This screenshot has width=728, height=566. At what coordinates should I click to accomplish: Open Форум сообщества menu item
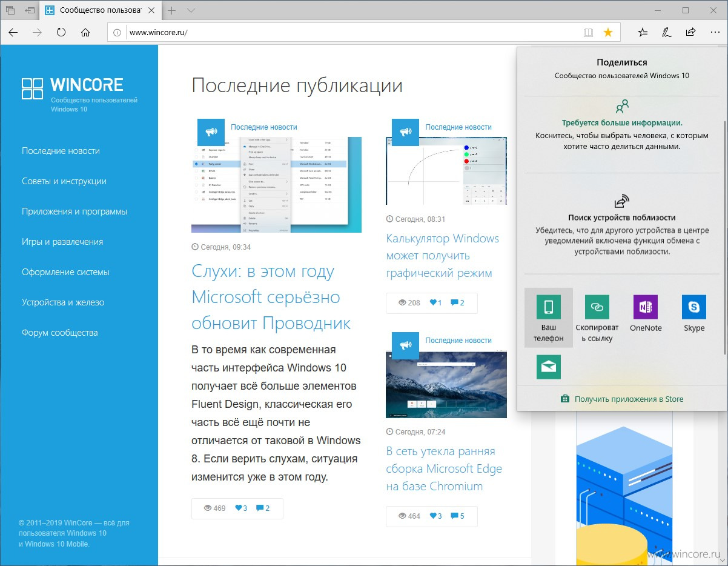59,333
